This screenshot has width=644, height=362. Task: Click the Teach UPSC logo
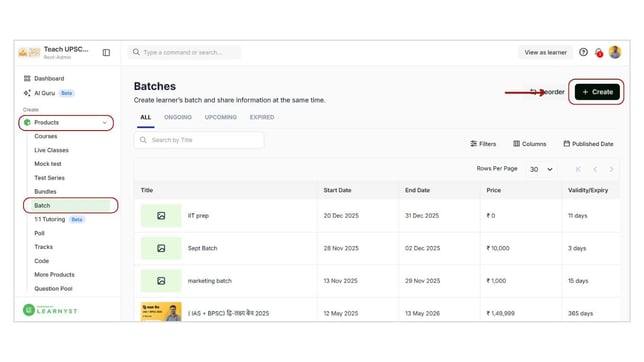click(x=29, y=53)
